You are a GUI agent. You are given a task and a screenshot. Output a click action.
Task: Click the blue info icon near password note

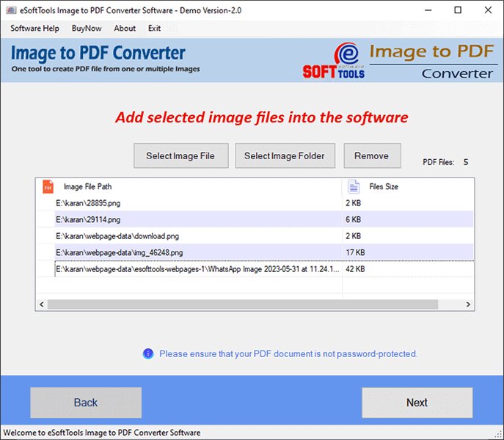tap(148, 354)
